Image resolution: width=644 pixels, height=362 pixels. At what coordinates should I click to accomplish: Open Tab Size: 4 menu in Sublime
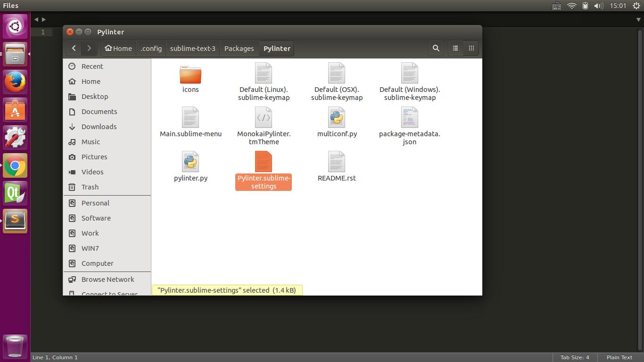tap(575, 357)
